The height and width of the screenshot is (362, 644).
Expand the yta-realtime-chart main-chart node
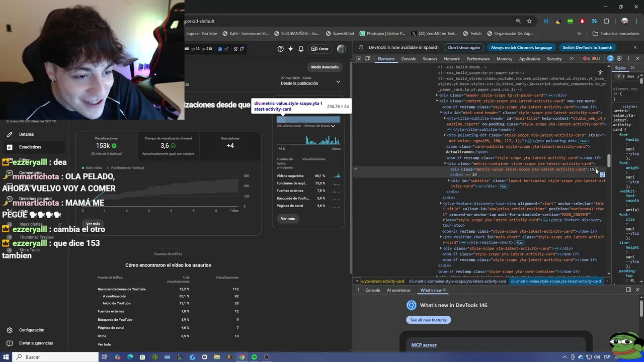point(441,237)
